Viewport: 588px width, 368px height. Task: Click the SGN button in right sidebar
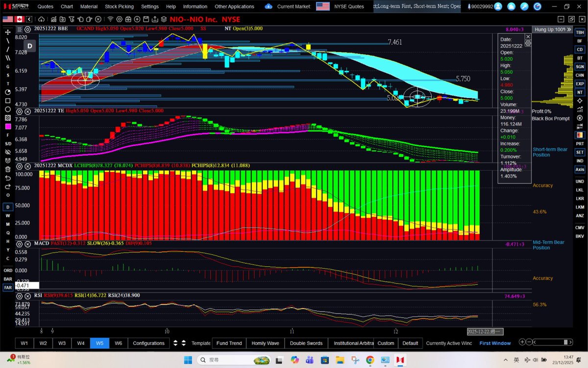coord(580,66)
